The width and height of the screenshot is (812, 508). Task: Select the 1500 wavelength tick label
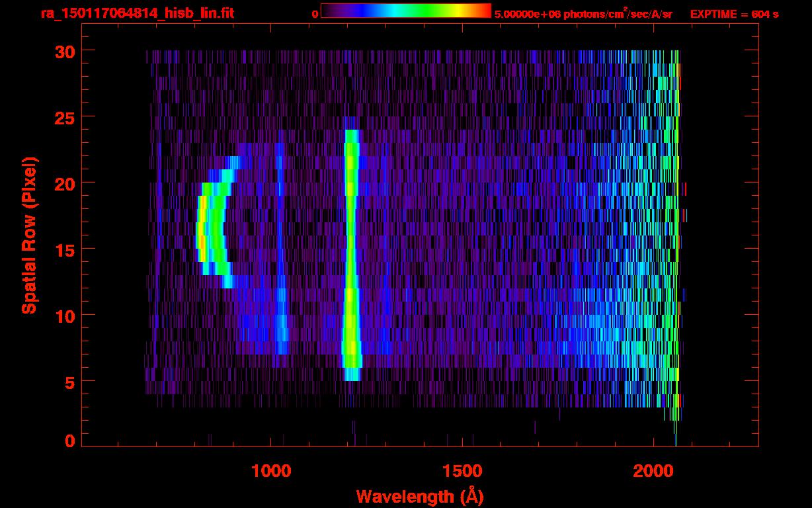click(462, 471)
